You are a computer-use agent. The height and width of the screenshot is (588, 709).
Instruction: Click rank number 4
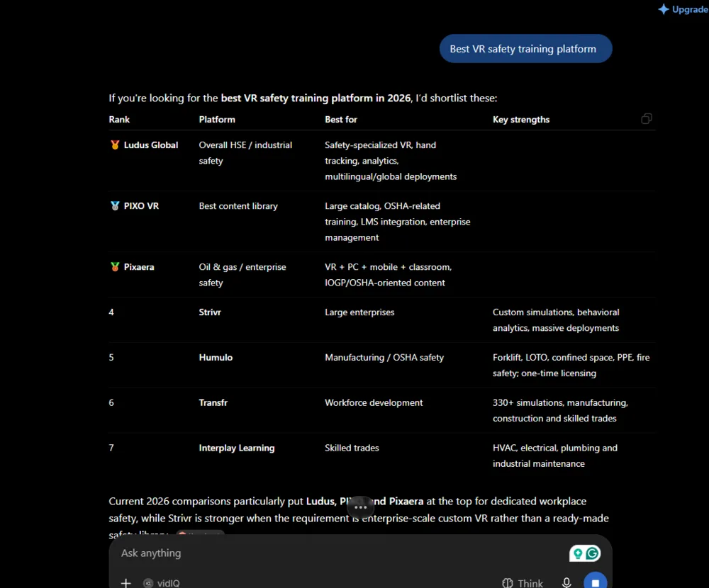coord(111,312)
